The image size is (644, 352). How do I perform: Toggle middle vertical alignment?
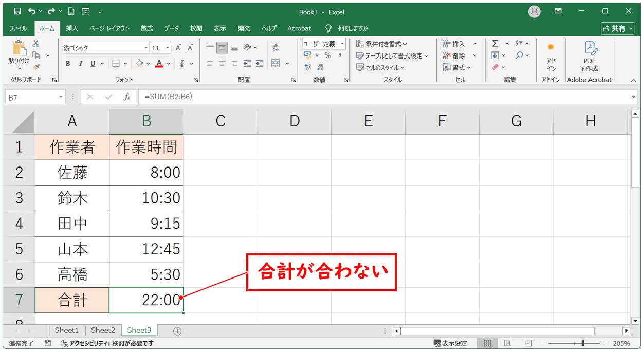point(222,47)
